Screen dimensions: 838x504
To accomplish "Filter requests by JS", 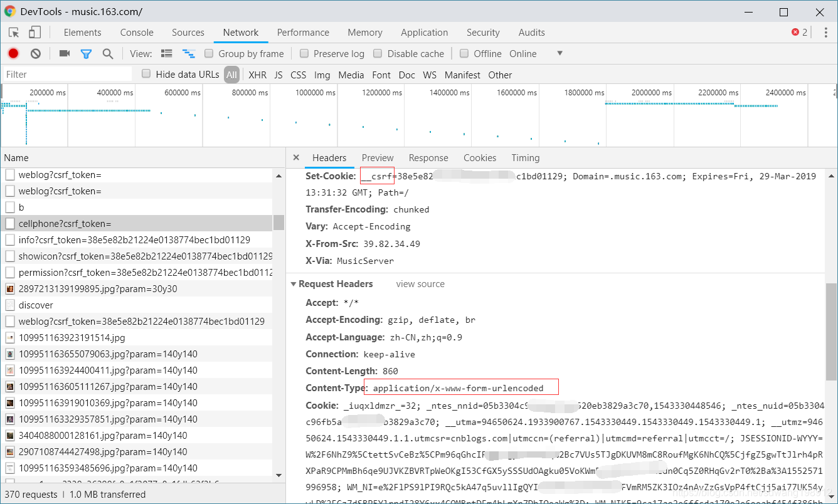I will [278, 75].
